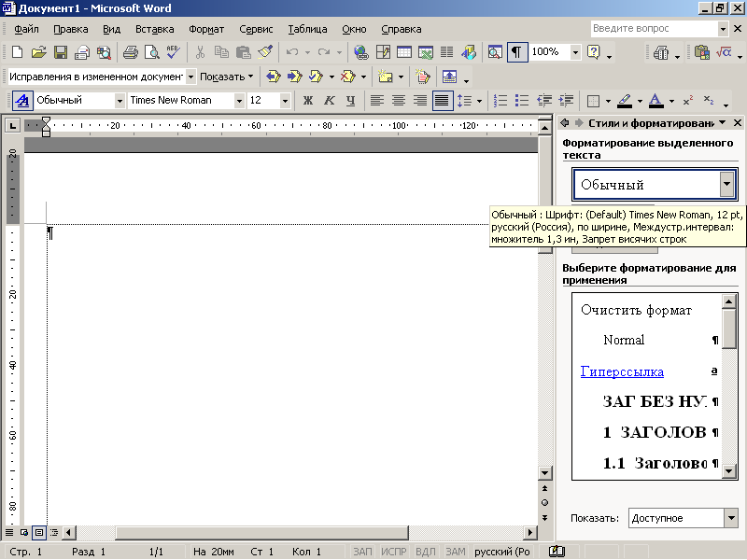This screenshot has height=560, width=747.
Task: Open line spacing dropdown arrow
Action: coord(479,101)
